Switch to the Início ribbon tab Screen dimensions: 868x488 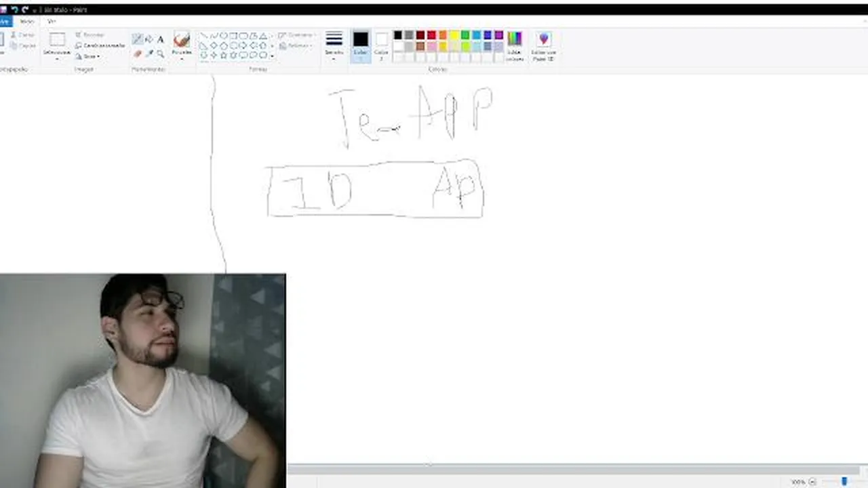click(x=26, y=22)
